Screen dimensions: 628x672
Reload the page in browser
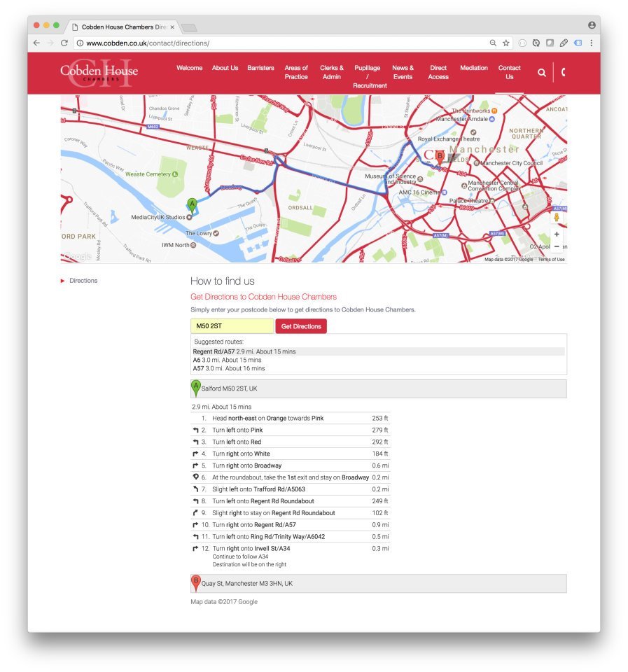(64, 43)
